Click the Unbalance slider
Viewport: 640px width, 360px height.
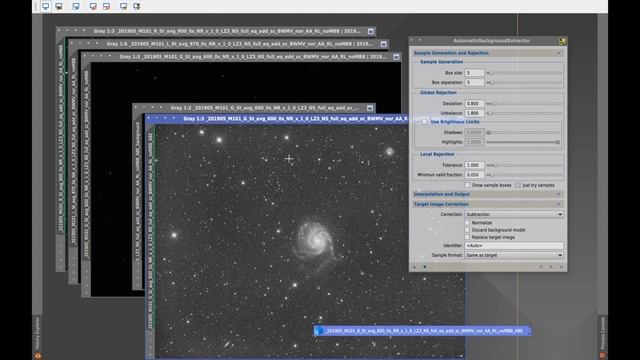[524, 113]
